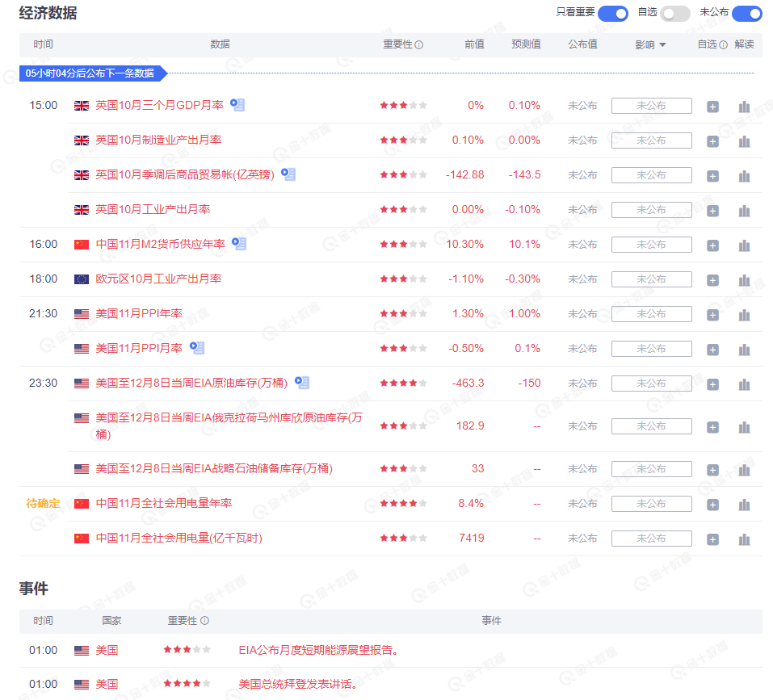Image resolution: width=773 pixels, height=700 pixels.
Task: Turn off the 只看重要 switch
Action: point(612,13)
